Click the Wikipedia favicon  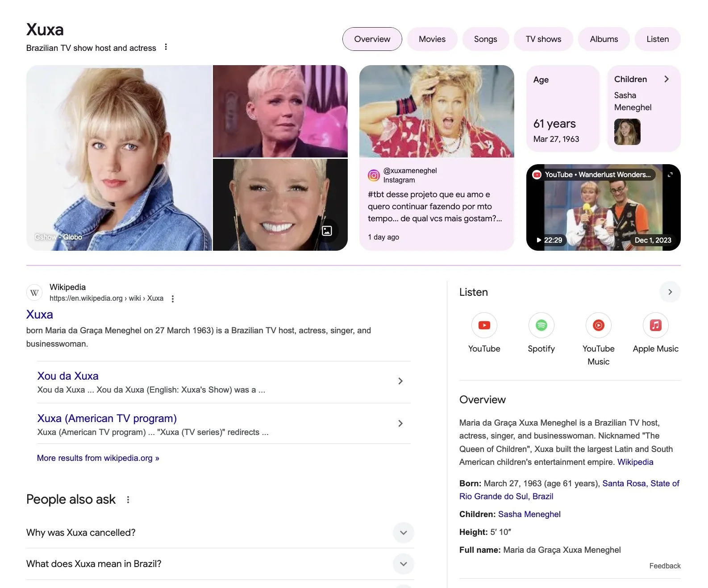tap(34, 293)
